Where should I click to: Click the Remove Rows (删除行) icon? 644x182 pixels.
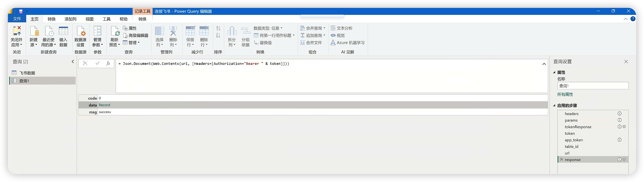[x=204, y=31]
